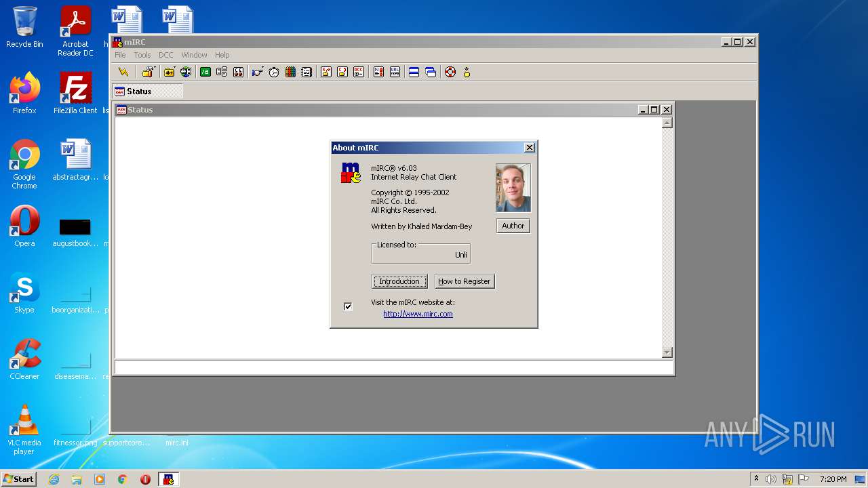This screenshot has width=868, height=488.
Task: Click the DCC Send toolbar icon
Action: [x=326, y=72]
